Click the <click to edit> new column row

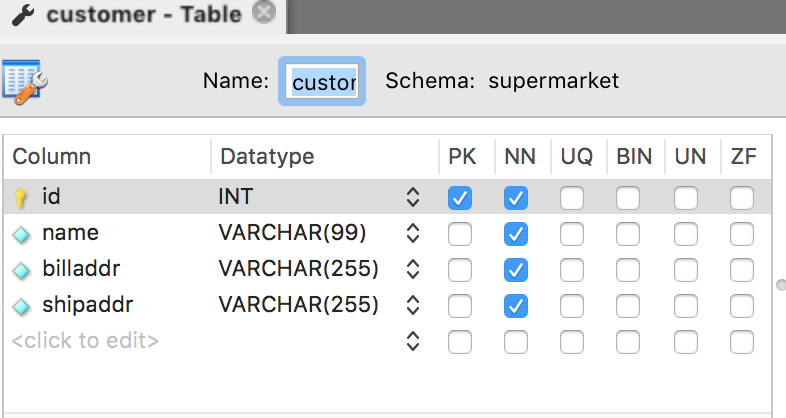point(85,341)
